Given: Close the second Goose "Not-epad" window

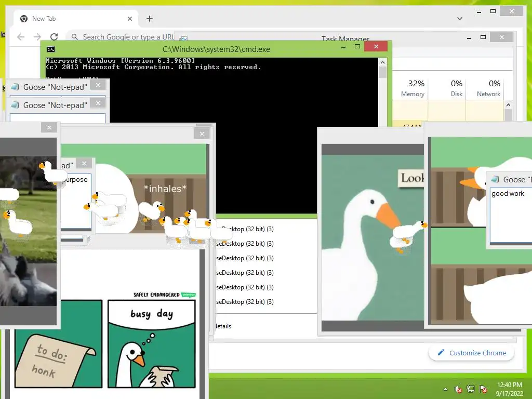Looking at the screenshot, I should [x=98, y=103].
